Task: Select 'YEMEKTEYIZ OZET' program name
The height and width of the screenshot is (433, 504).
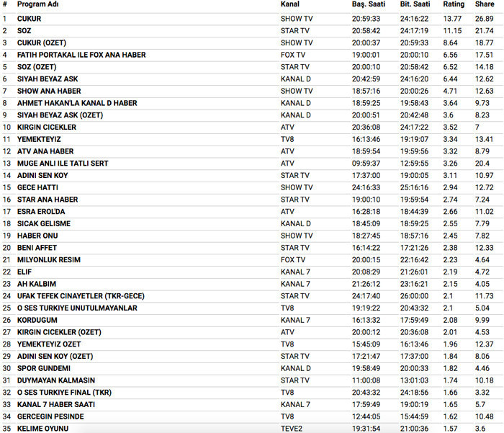Action: (x=49, y=344)
